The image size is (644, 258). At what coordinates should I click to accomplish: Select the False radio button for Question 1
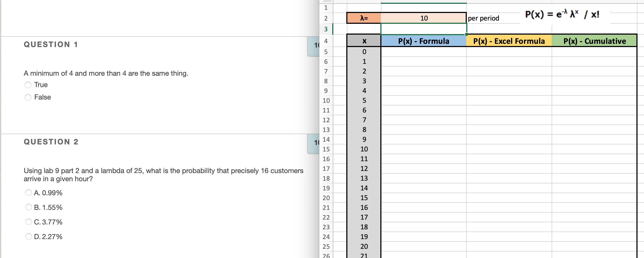28,97
